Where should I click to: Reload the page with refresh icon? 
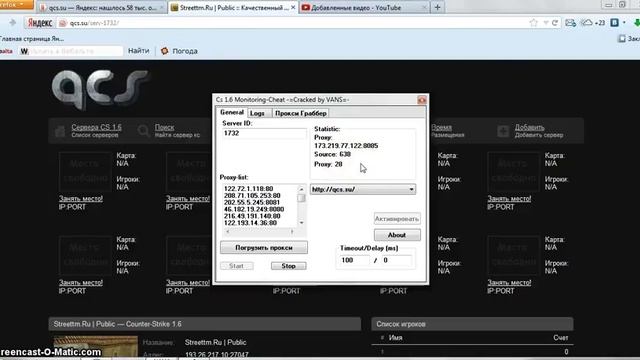[555, 23]
